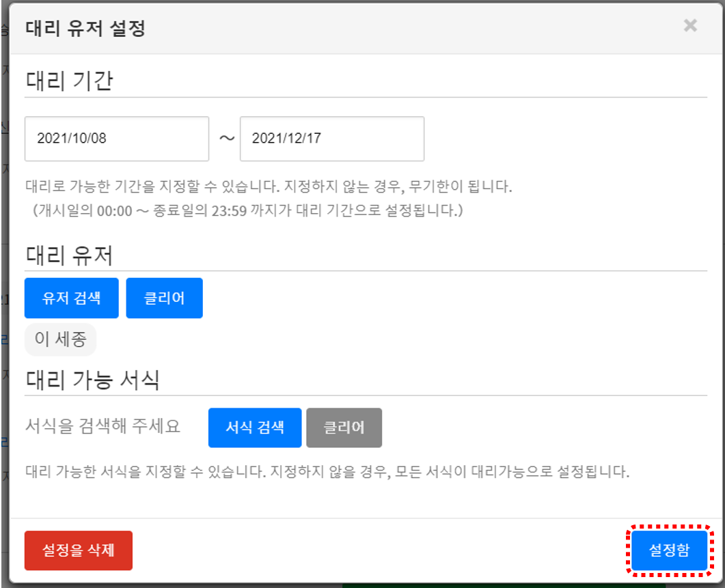The height and width of the screenshot is (588, 725).
Task: Click the note mentioning 00:00 and 23:59
Action: 247,210
